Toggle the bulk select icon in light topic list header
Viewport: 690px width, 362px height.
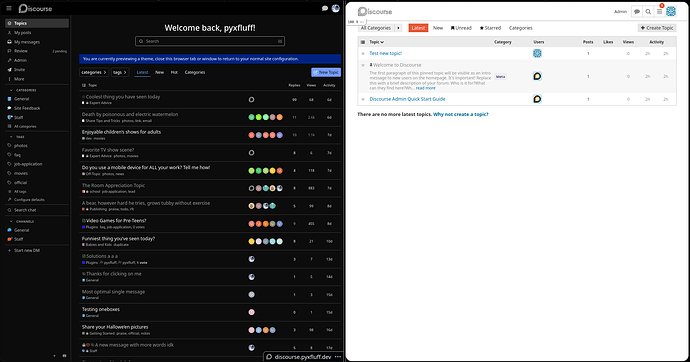[363, 42]
